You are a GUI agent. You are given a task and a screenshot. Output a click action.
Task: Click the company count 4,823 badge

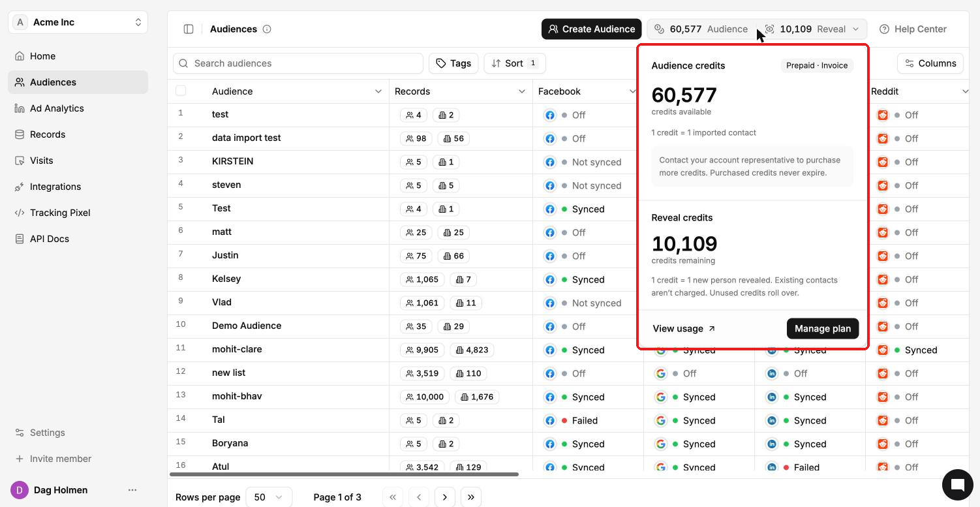pyautogui.click(x=472, y=350)
